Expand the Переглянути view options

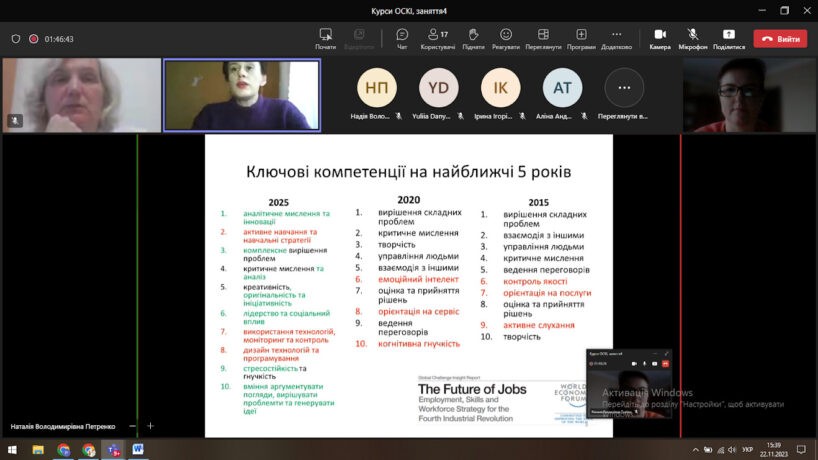pos(543,38)
